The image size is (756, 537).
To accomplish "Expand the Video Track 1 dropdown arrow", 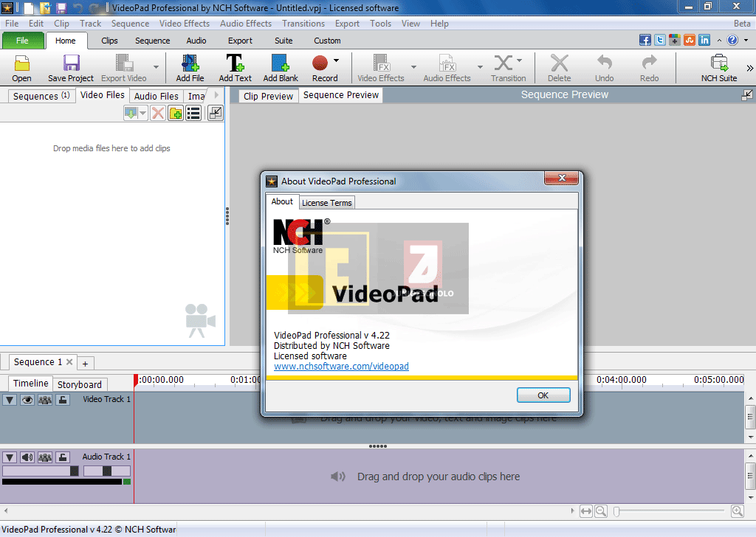I will tap(9, 400).
